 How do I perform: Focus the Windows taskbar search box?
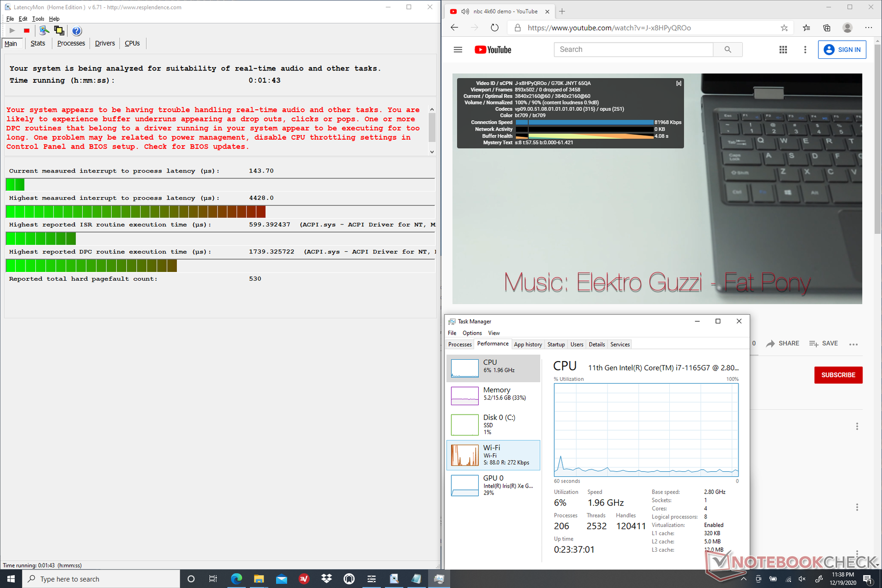(101, 579)
